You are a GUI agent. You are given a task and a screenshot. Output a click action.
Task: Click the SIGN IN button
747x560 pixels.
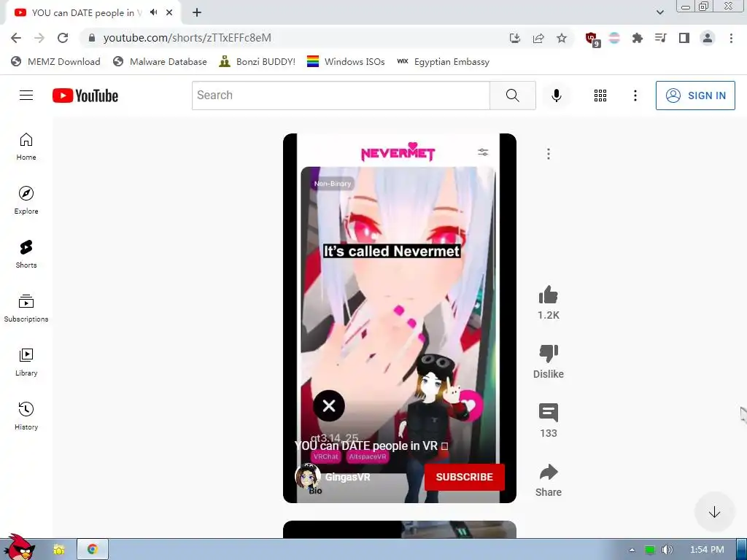tap(695, 96)
